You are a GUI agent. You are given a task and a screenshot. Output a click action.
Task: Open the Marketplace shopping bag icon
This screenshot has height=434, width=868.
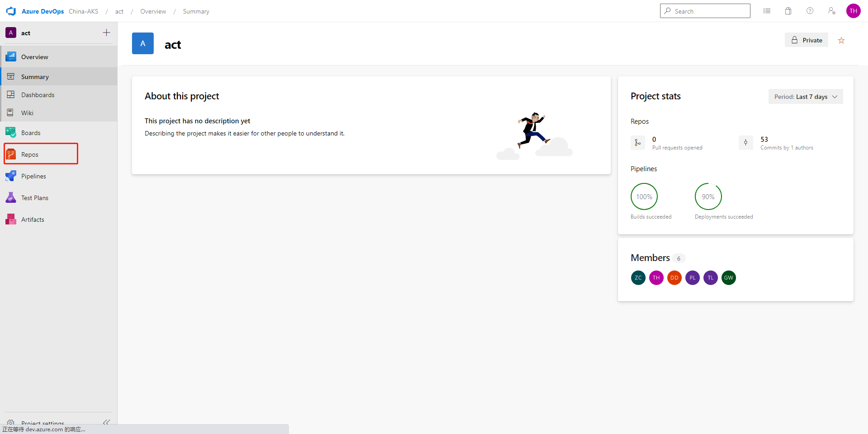coord(788,11)
